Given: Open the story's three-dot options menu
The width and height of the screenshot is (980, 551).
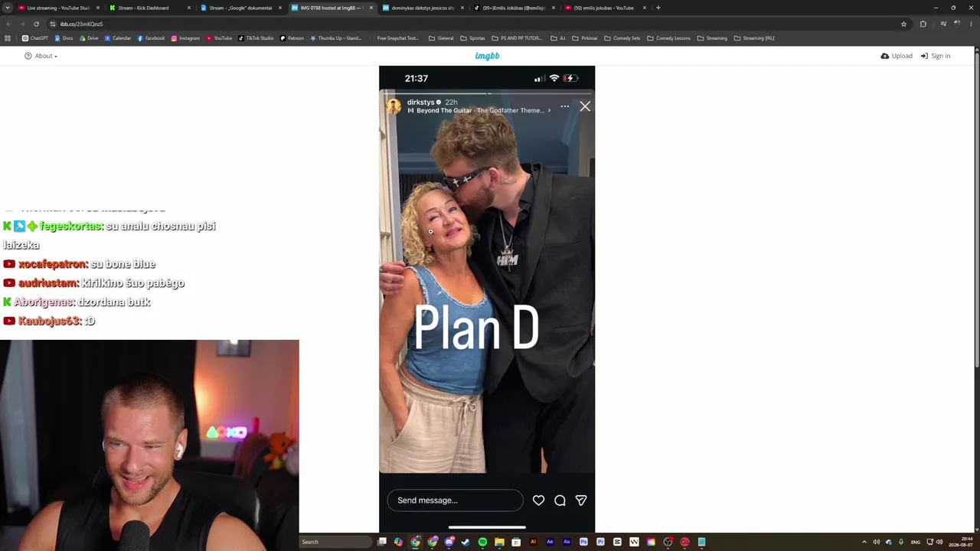Looking at the screenshot, I should coord(564,106).
